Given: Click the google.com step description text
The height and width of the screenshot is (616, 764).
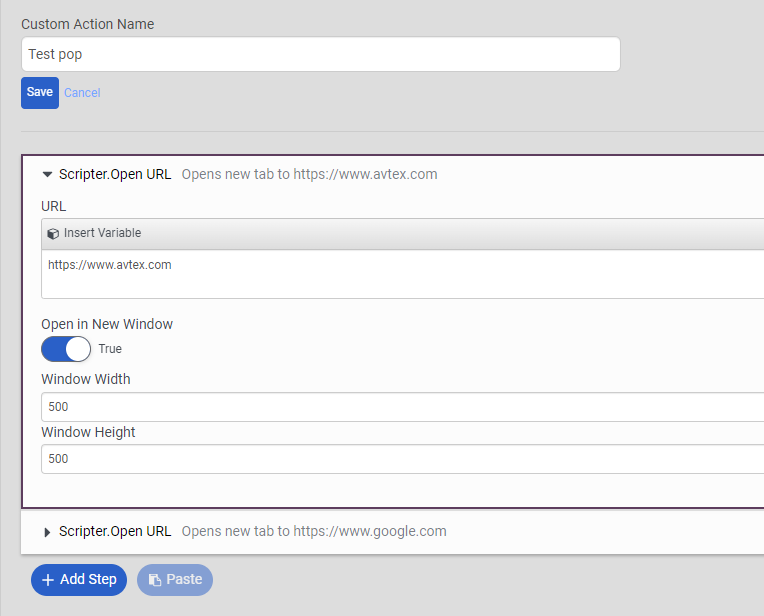Looking at the screenshot, I should click(314, 531).
